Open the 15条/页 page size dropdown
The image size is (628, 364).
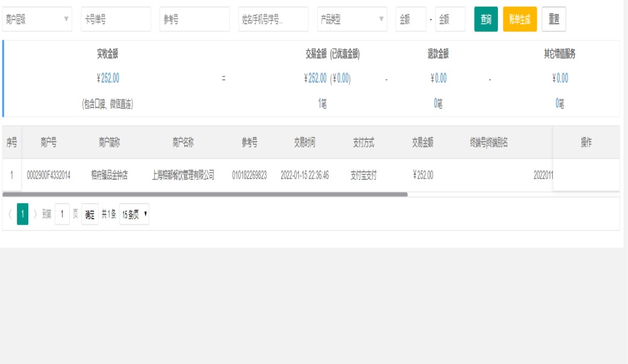(x=134, y=214)
